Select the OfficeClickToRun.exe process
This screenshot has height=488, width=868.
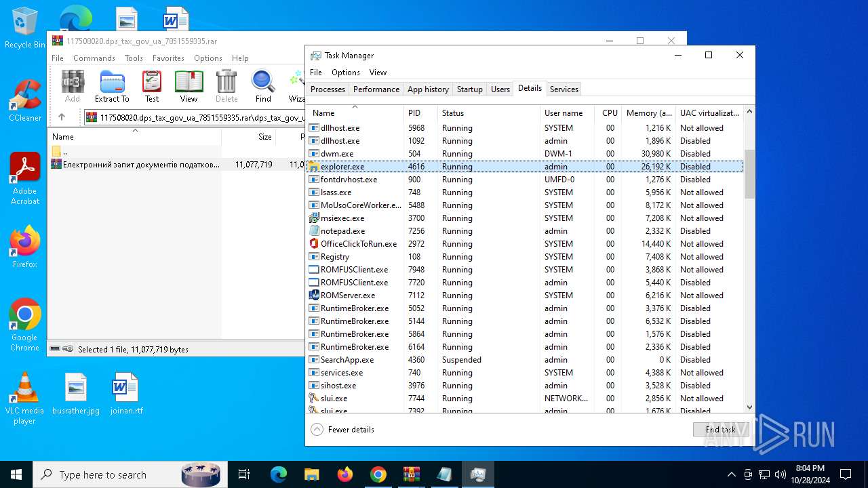tap(526, 244)
